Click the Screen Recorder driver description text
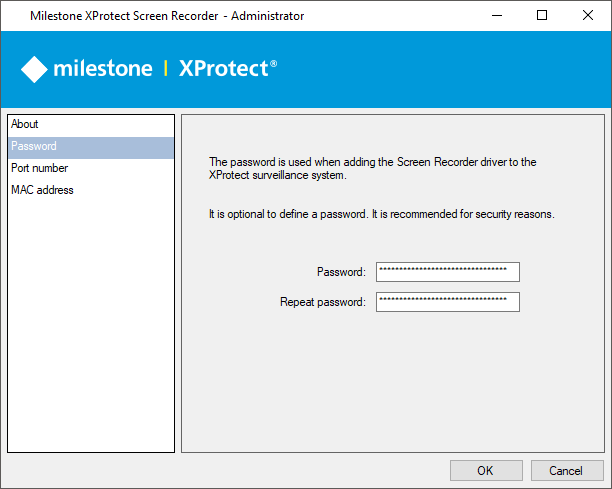The image size is (612, 489). 372,168
